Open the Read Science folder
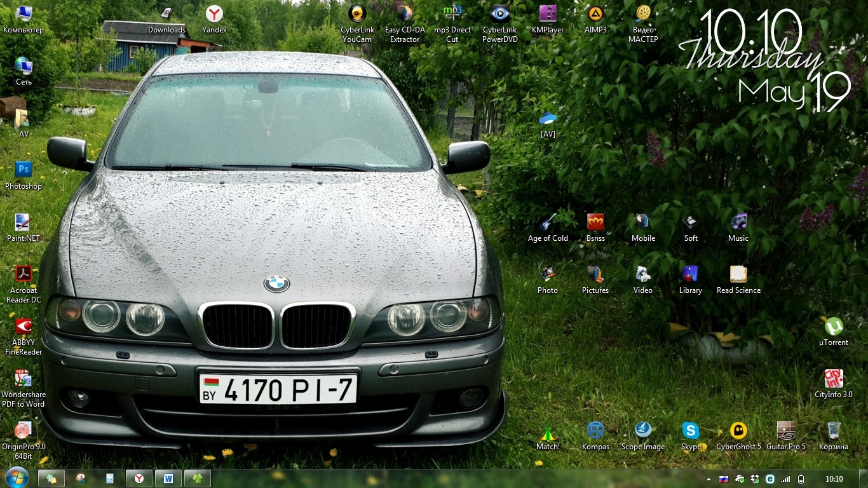The image size is (868, 488). click(738, 280)
